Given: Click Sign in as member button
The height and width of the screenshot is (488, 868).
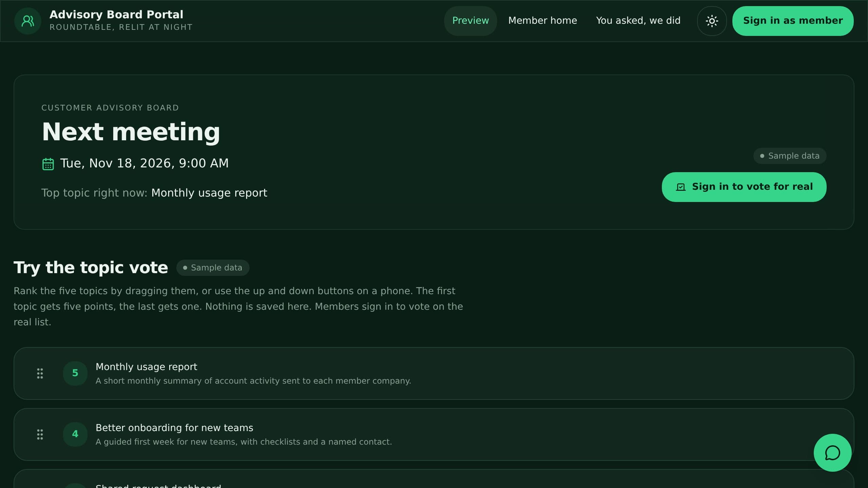Looking at the screenshot, I should pyautogui.click(x=793, y=21).
